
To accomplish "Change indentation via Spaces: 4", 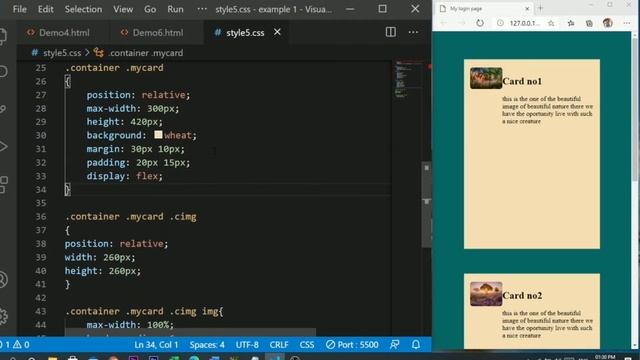I will 207,344.
